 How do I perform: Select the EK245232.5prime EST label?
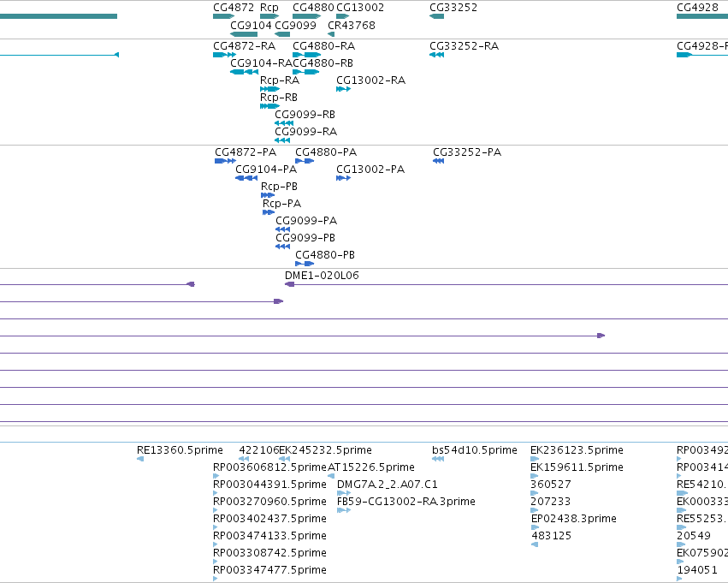tap(325, 450)
